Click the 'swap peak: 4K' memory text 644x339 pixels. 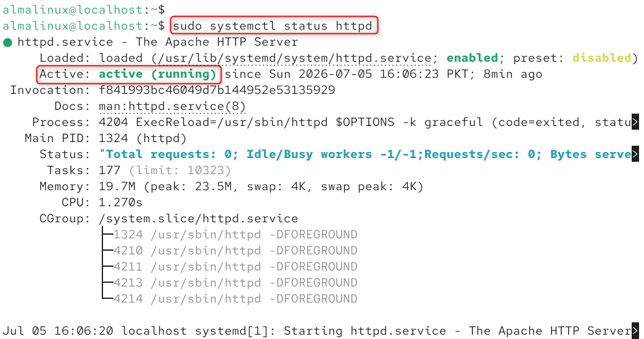pyautogui.click(x=369, y=186)
